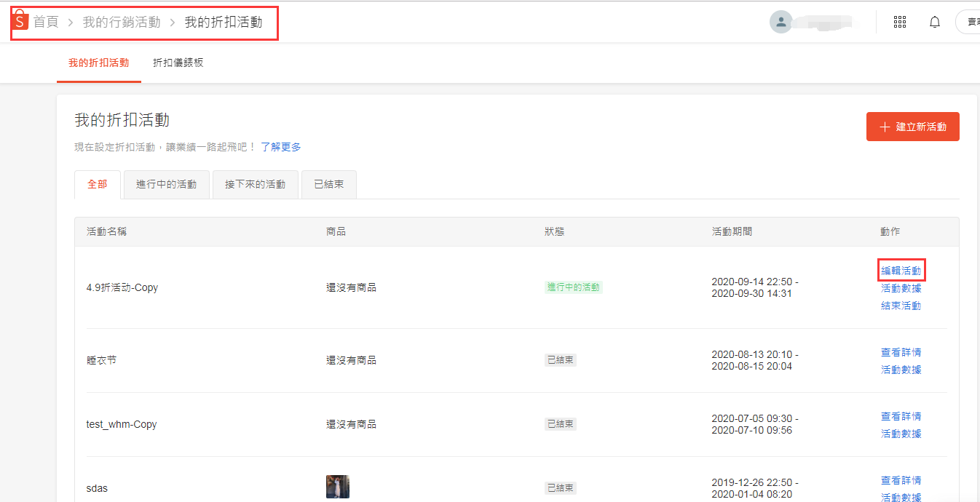Filter by 接下來的活動 tab

255,185
